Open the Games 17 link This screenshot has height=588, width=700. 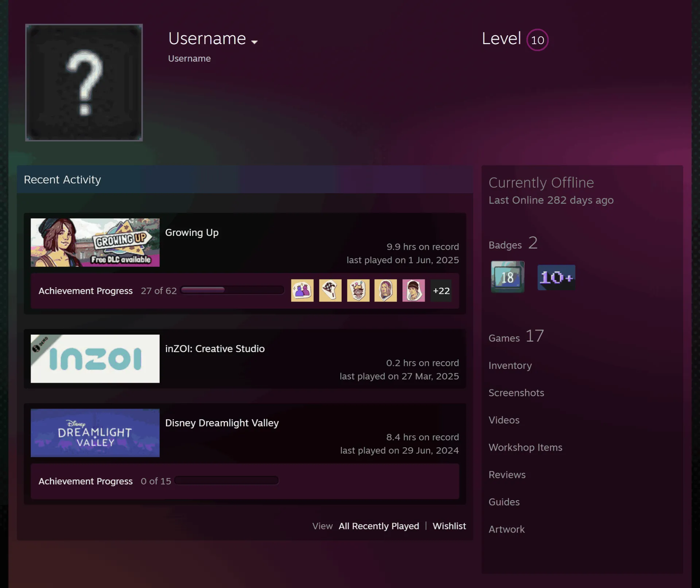(x=516, y=336)
